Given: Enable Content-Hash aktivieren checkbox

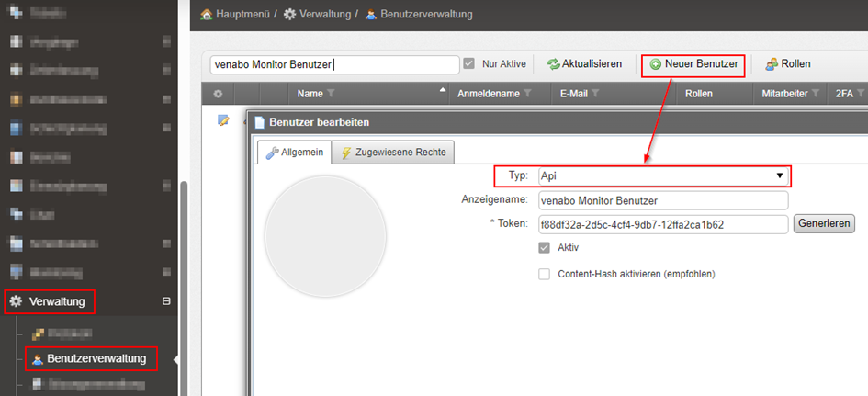Looking at the screenshot, I should 545,274.
